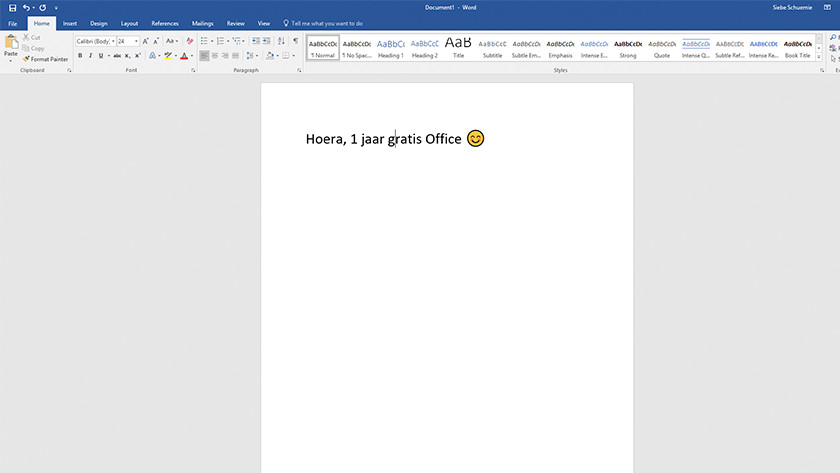The height and width of the screenshot is (473, 840).
Task: Start a bulleted list
Action: (204, 41)
